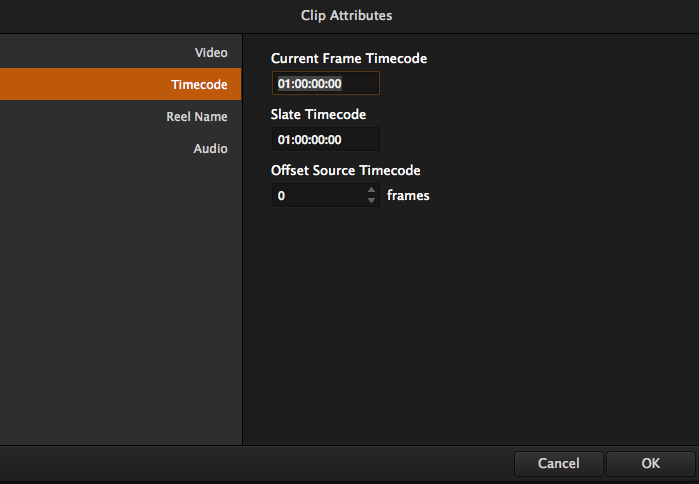Click the Current Frame Timecode field

point(325,84)
